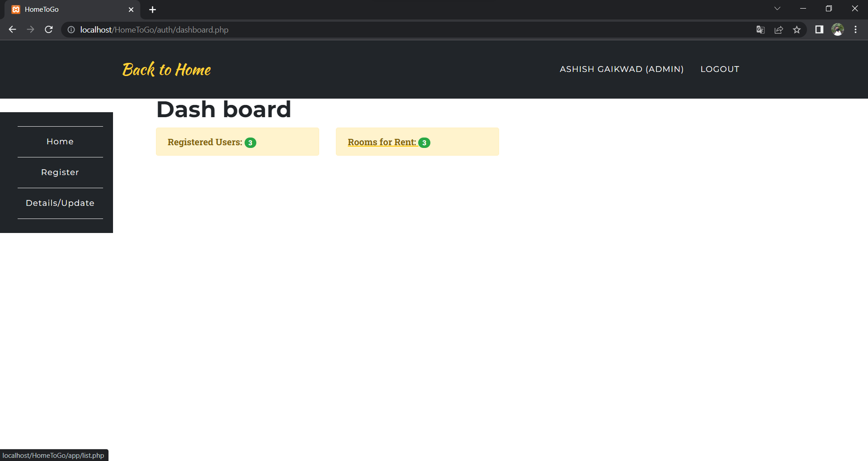Click the Google Translate icon in address bar
This screenshot has height=461, width=868.
coord(760,29)
